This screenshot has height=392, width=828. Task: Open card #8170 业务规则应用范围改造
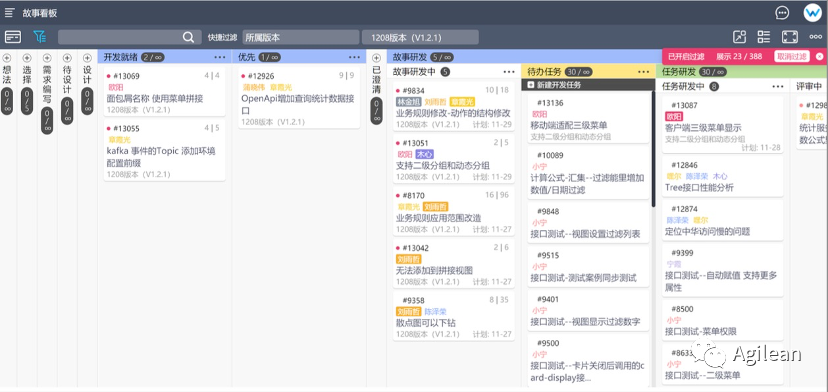[454, 211]
